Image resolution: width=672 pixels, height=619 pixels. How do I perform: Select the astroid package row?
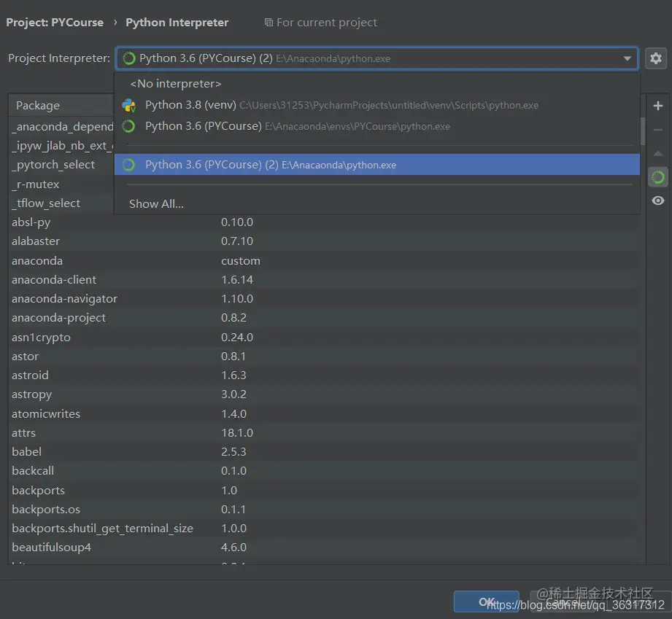[325, 375]
